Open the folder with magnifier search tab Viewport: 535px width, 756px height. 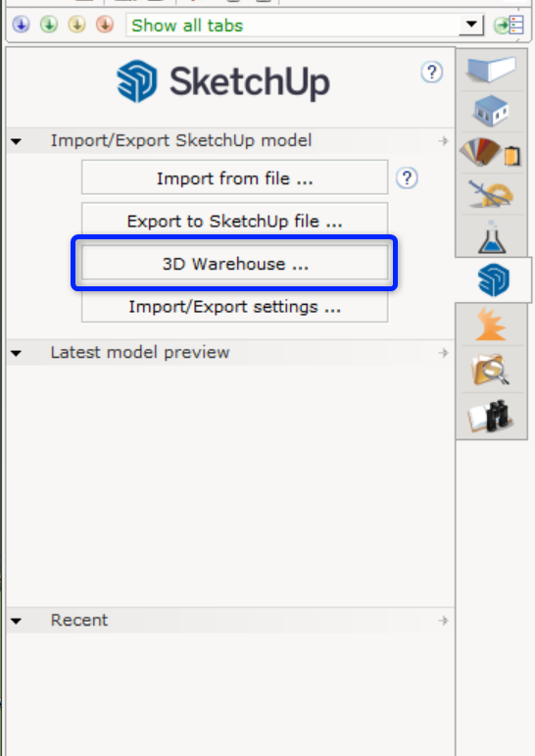tap(491, 370)
